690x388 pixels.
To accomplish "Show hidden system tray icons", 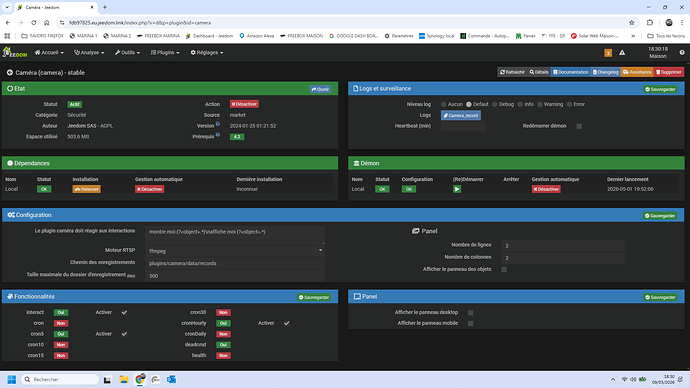I will [x=613, y=379].
